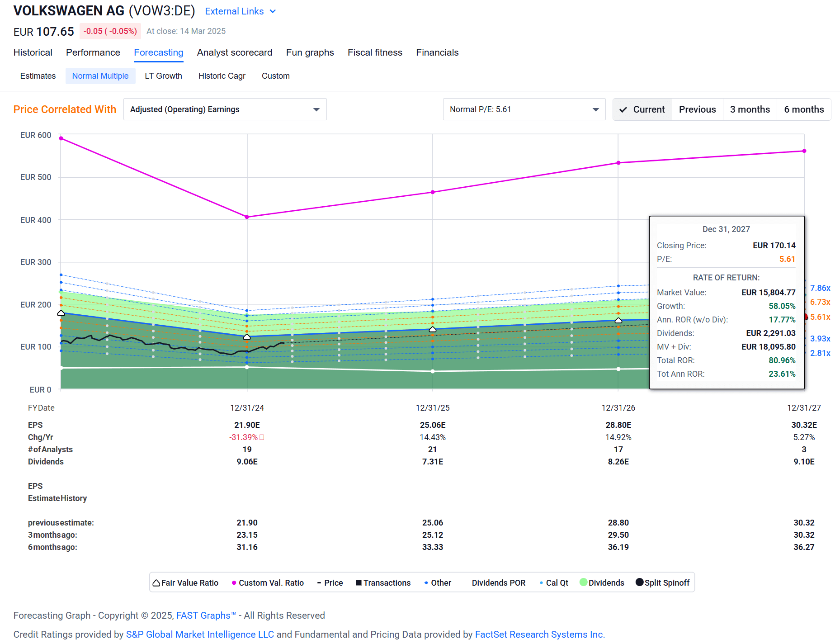The height and width of the screenshot is (644, 840).
Task: Switch to the 6 months view
Action: click(804, 109)
